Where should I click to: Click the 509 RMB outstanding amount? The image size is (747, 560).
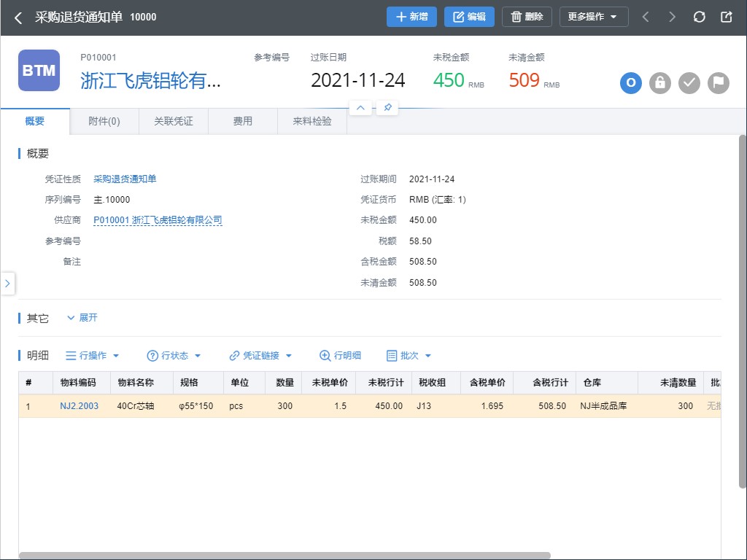[x=534, y=80]
